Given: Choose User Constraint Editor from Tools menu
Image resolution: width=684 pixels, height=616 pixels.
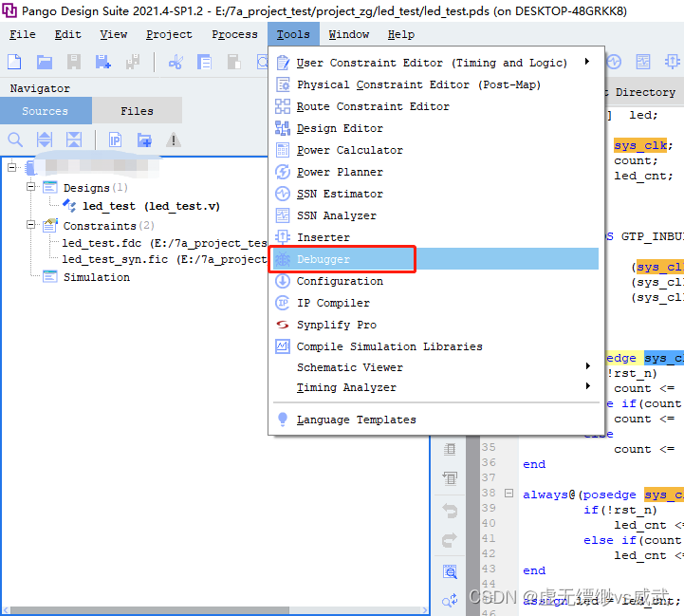Looking at the screenshot, I should pos(435,63).
